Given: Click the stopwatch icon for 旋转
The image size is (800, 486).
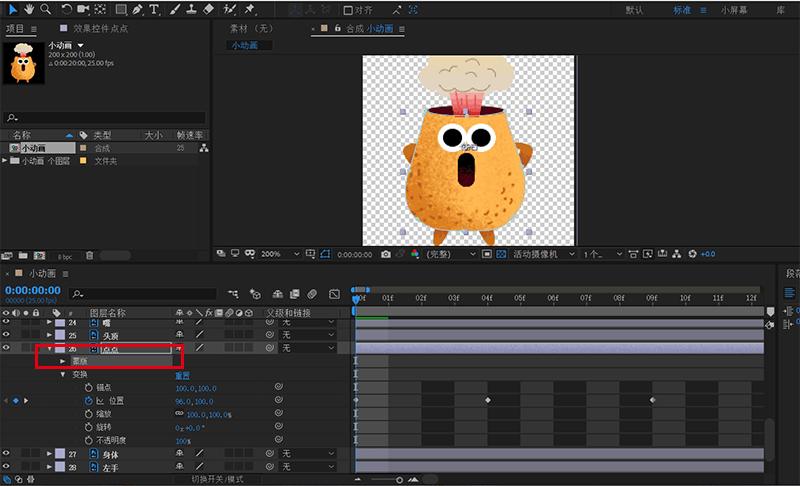Looking at the screenshot, I should click(x=88, y=427).
